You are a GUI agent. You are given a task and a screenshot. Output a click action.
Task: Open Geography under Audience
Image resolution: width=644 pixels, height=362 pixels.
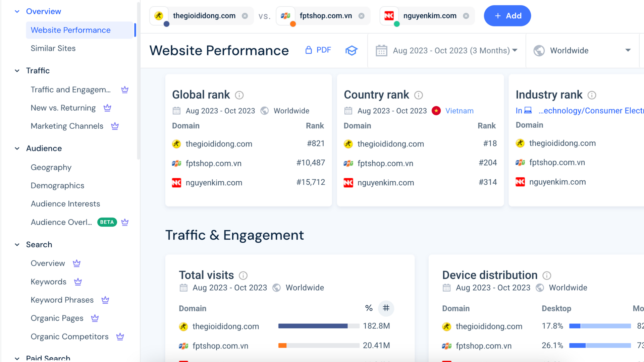click(x=51, y=167)
